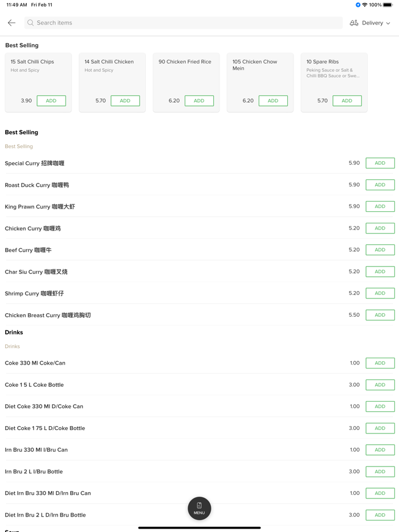This screenshot has height=532, width=399.
Task: Add 10 Spare Ribs to order
Action: pos(347,101)
